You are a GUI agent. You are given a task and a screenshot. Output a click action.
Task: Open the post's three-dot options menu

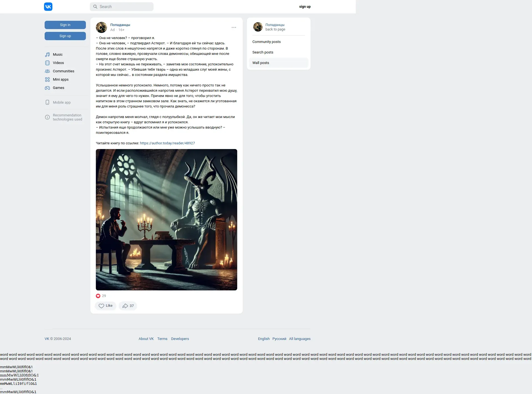pyautogui.click(x=234, y=27)
